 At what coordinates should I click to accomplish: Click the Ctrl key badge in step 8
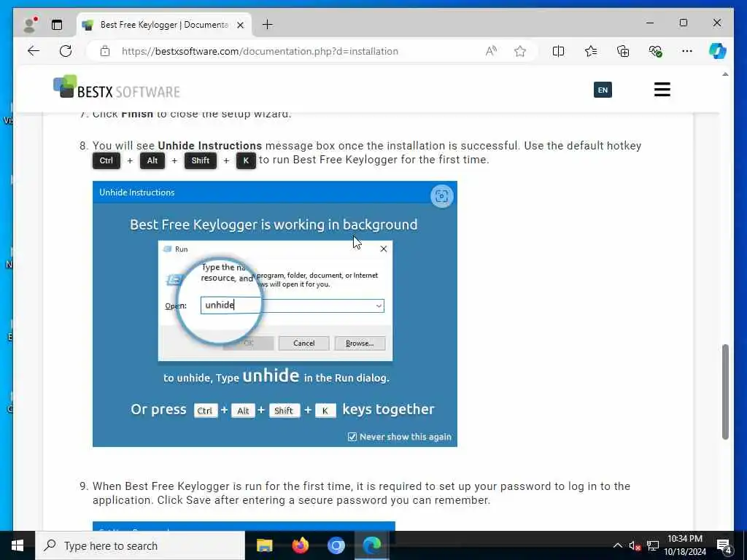[107, 160]
